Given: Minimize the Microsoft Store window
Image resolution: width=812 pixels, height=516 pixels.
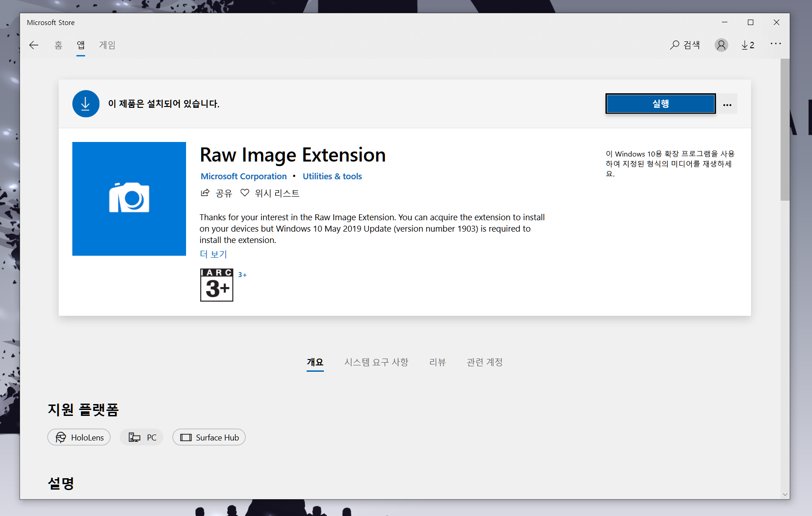Looking at the screenshot, I should tap(725, 22).
